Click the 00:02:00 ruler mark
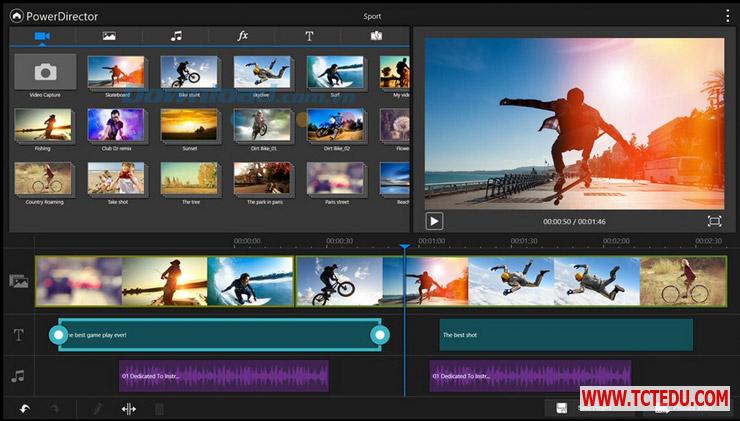The width and height of the screenshot is (740, 421). [x=616, y=241]
